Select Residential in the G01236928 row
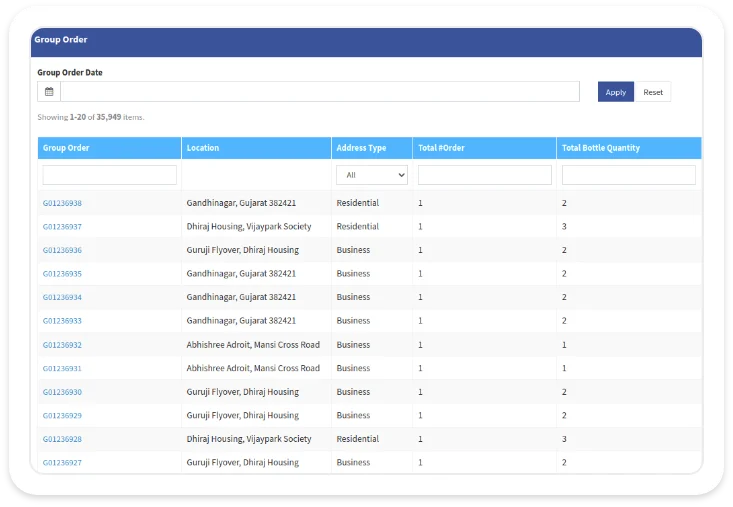 click(x=358, y=439)
